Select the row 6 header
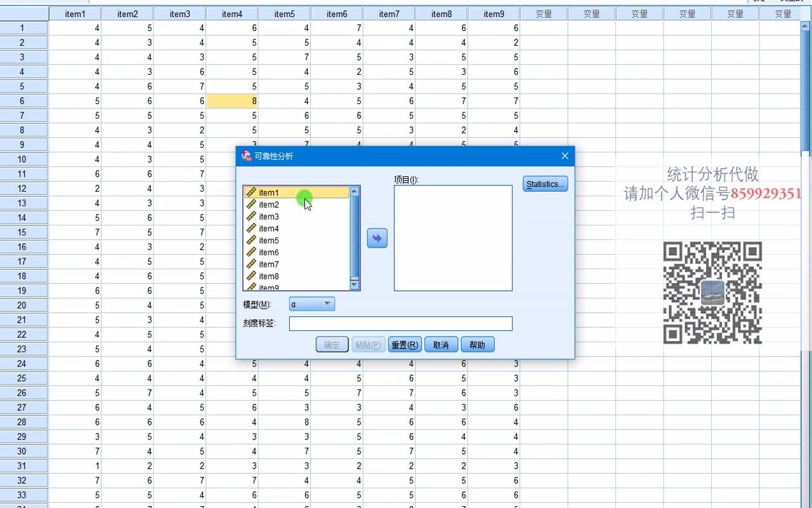Screen dimensions: 812x508 [x=23, y=101]
